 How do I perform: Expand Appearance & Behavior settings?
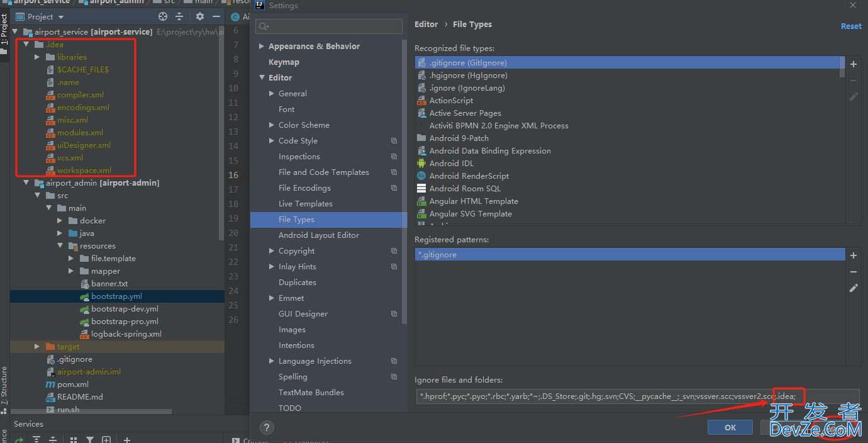tap(262, 47)
